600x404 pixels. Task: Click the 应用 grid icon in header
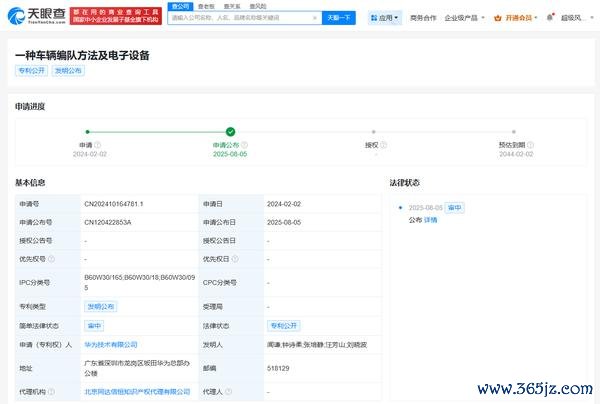pos(374,18)
